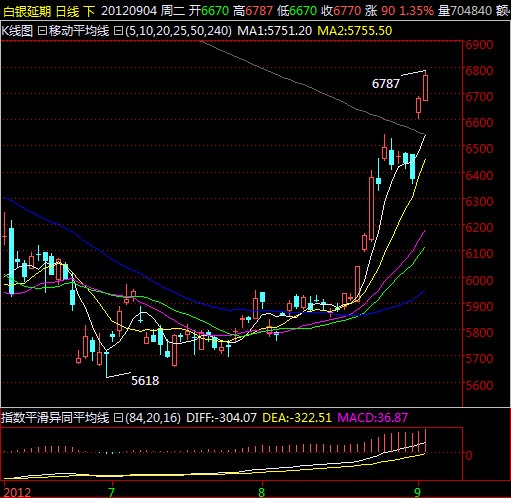
Task: Click month 8 marker on time axis
Action: 261,492
